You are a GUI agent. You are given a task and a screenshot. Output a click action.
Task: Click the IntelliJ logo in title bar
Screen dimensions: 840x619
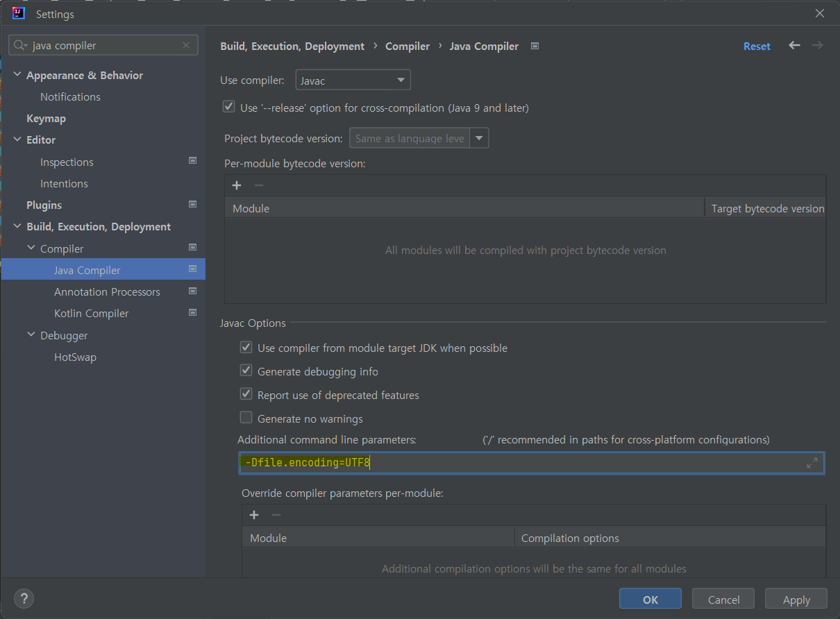(x=19, y=13)
